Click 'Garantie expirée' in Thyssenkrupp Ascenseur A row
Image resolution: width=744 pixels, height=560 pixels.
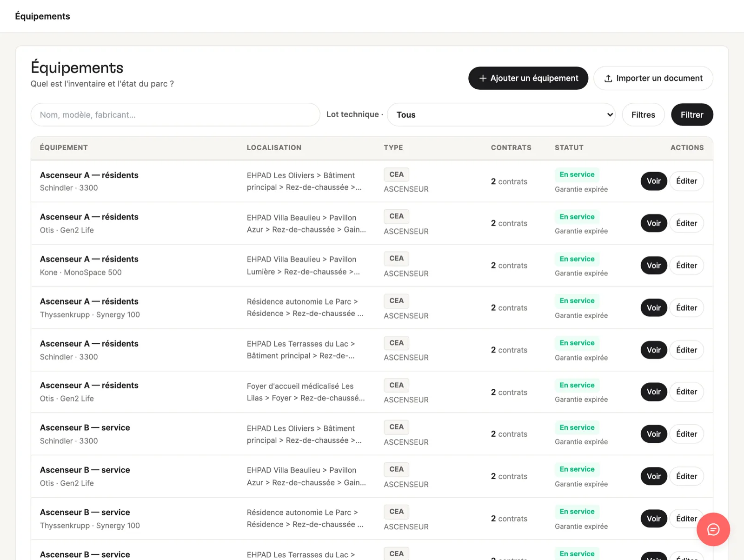(581, 315)
